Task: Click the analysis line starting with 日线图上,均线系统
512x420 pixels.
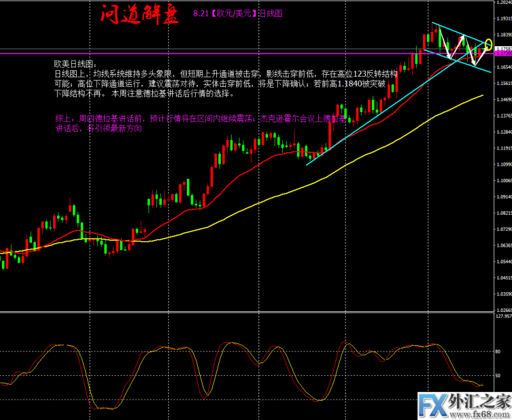Action: 226,74
